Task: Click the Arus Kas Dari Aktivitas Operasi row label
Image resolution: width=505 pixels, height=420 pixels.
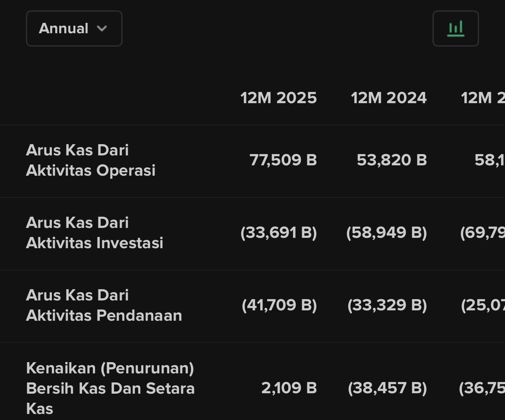Action: [90, 160]
